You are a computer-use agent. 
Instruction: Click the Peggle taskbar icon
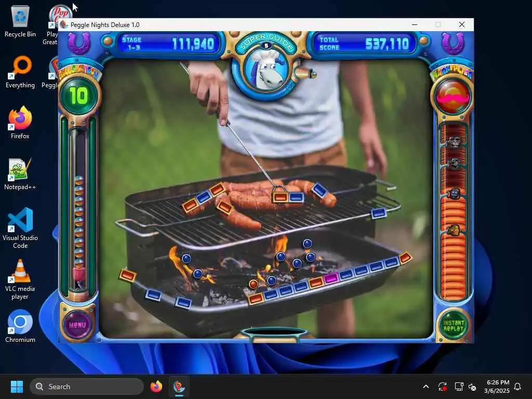179,387
